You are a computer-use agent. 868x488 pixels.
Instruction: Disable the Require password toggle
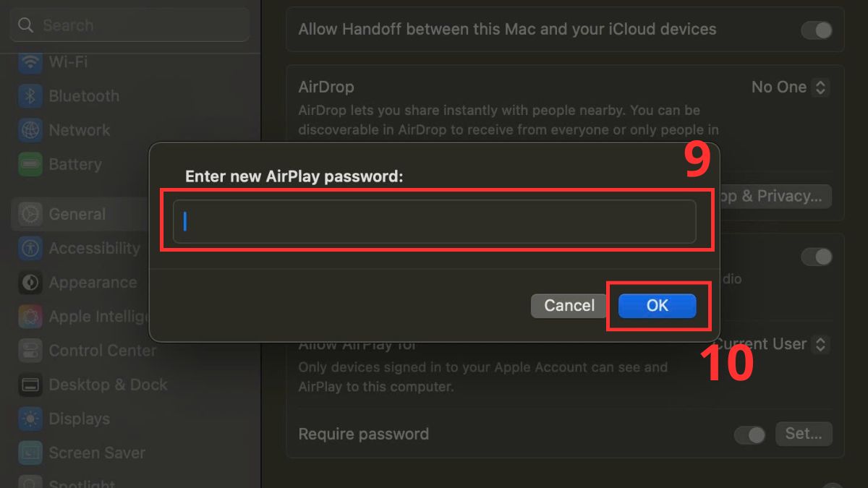pos(750,435)
